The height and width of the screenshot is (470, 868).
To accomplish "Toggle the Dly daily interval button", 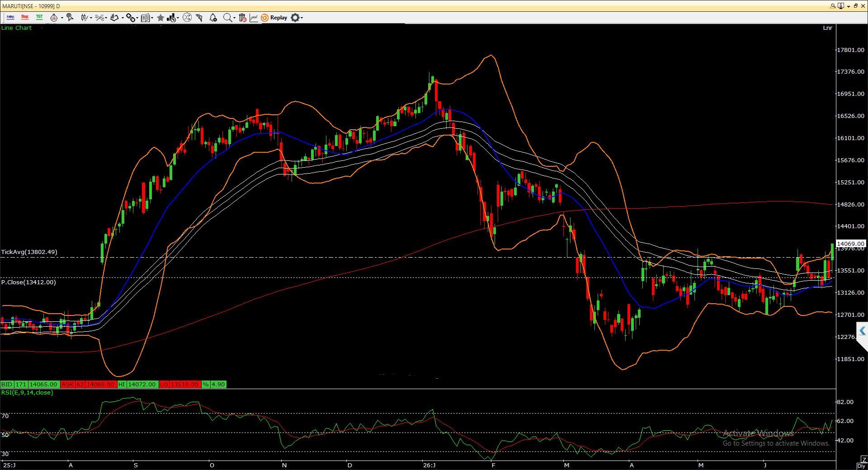I will click(862, 466).
